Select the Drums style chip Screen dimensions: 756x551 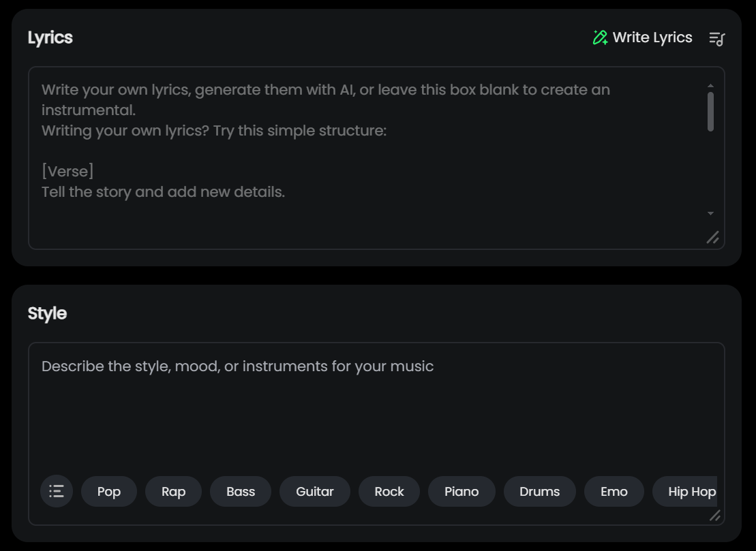tap(539, 491)
